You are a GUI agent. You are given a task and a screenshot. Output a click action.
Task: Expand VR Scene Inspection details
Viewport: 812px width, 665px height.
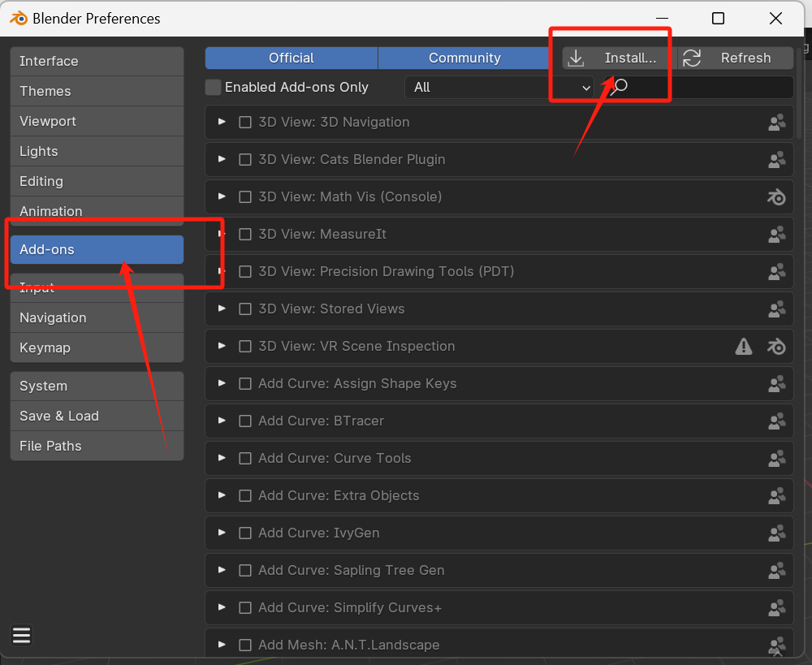coord(222,345)
